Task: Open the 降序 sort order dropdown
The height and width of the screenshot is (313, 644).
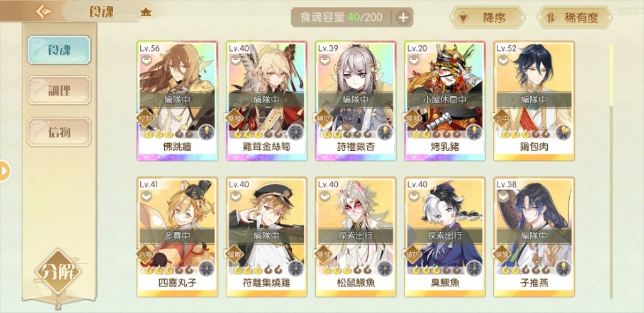Action: tap(487, 18)
